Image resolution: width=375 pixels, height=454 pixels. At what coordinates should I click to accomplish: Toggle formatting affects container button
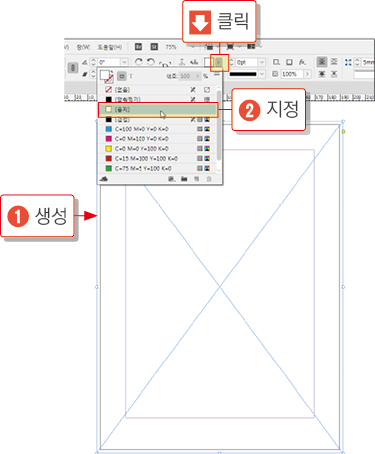pos(122,76)
